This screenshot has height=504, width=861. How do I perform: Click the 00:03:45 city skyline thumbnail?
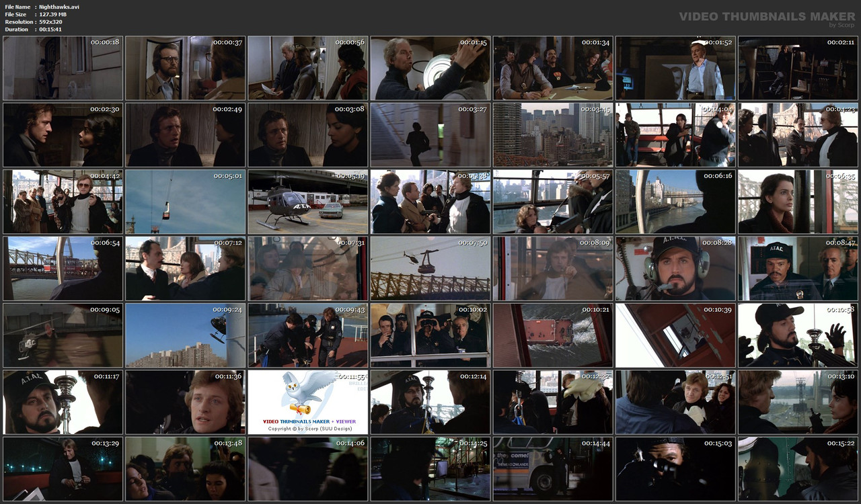pyautogui.click(x=553, y=134)
